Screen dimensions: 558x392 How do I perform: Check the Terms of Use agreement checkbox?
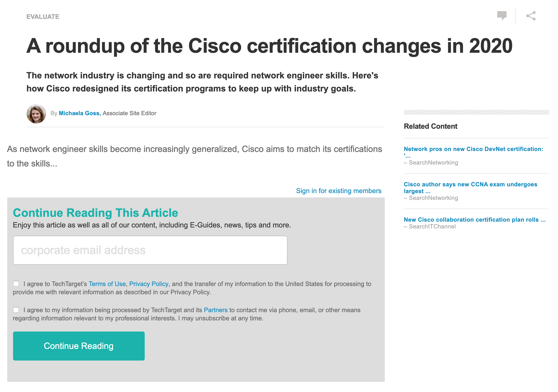[x=16, y=284]
